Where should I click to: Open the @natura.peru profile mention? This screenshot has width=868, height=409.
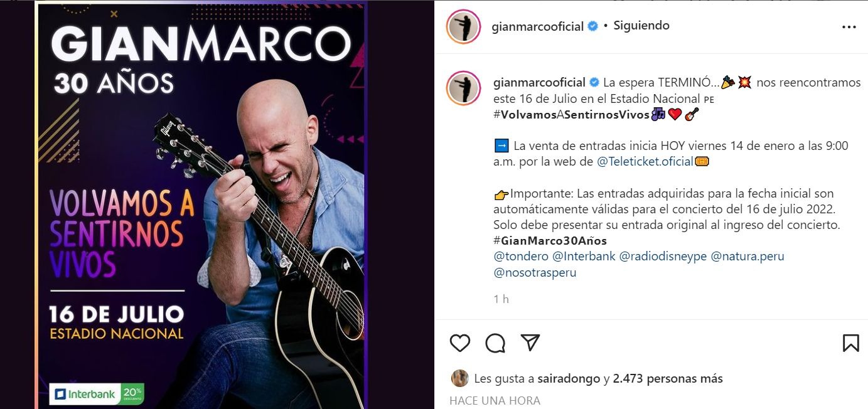[747, 257]
